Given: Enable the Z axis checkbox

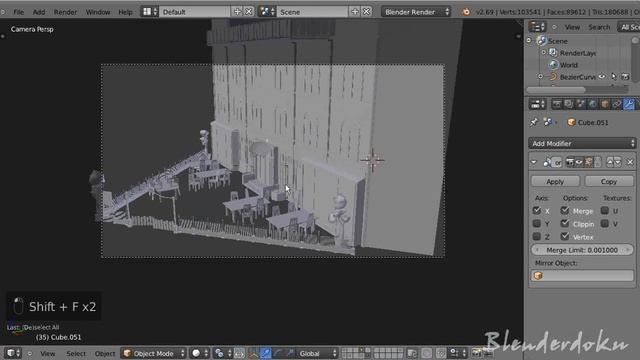Looking at the screenshot, I should 537,236.
